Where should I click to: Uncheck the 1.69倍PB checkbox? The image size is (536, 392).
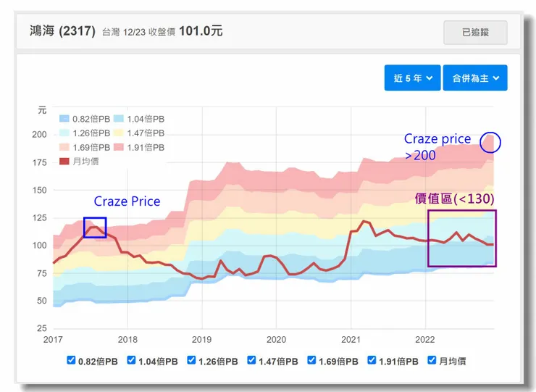[312, 360]
